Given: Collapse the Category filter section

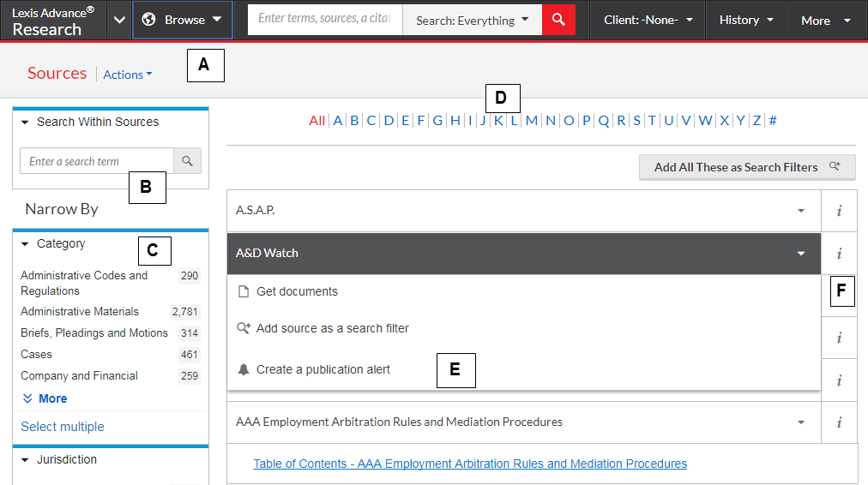Looking at the screenshot, I should [24, 244].
